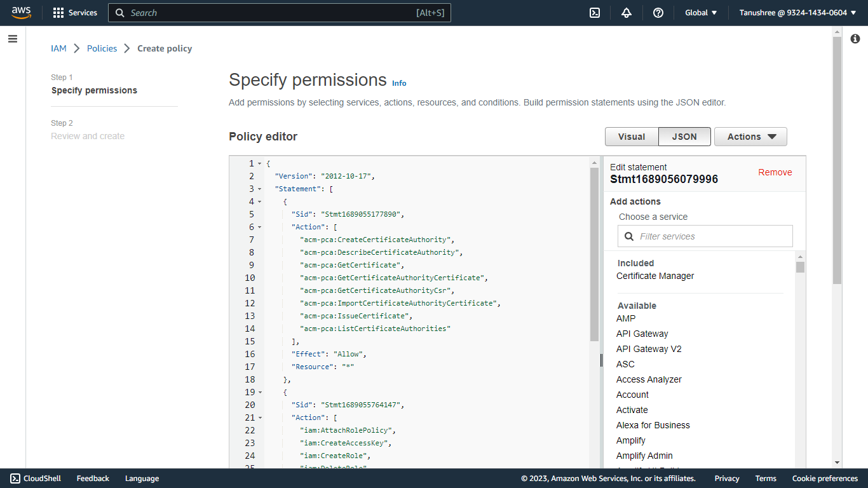The height and width of the screenshot is (488, 868).
Task: Open Cookie preferences in footer
Action: coord(825,478)
